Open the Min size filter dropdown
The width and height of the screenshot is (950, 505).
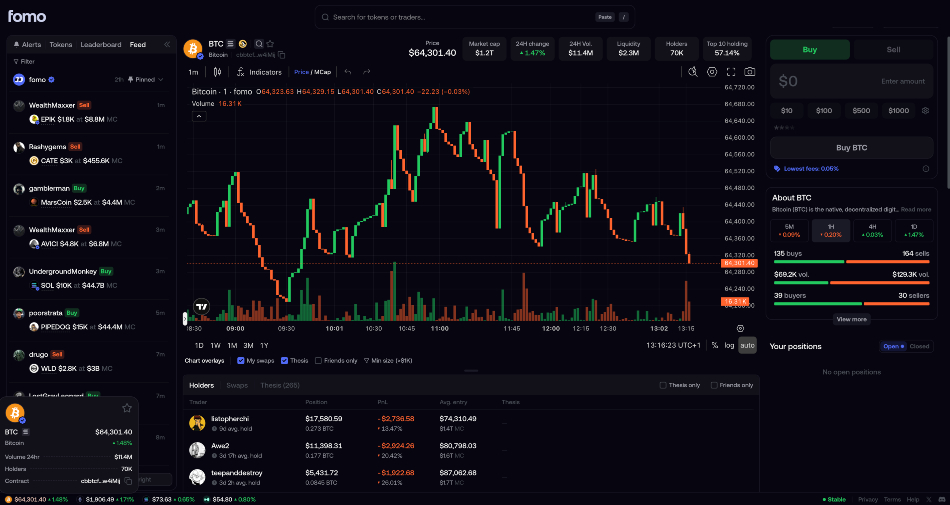pyautogui.click(x=388, y=361)
